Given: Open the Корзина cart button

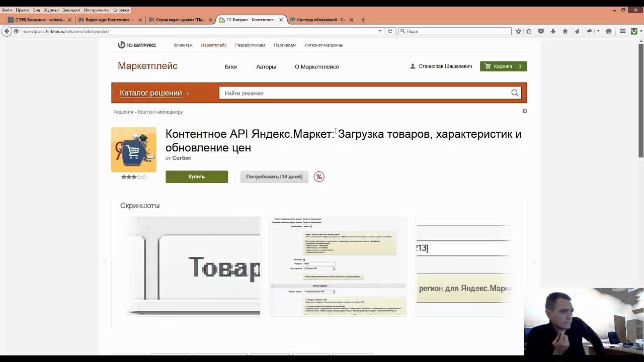Looking at the screenshot, I should [503, 66].
